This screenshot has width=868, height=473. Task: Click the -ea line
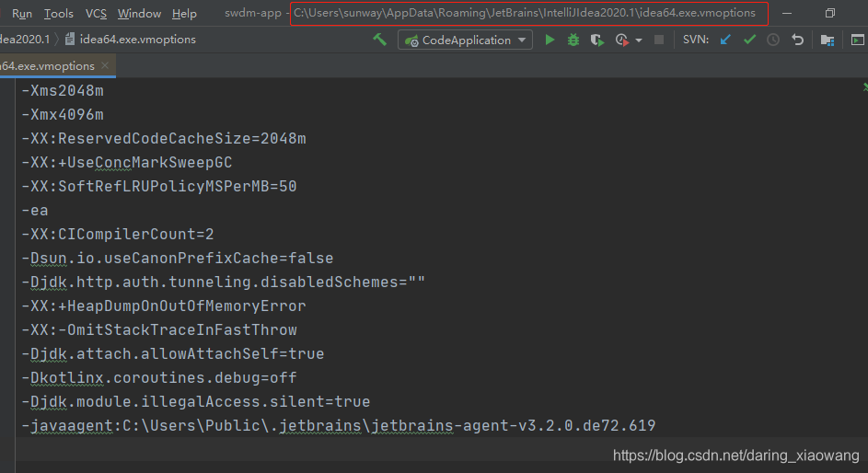[35, 210]
